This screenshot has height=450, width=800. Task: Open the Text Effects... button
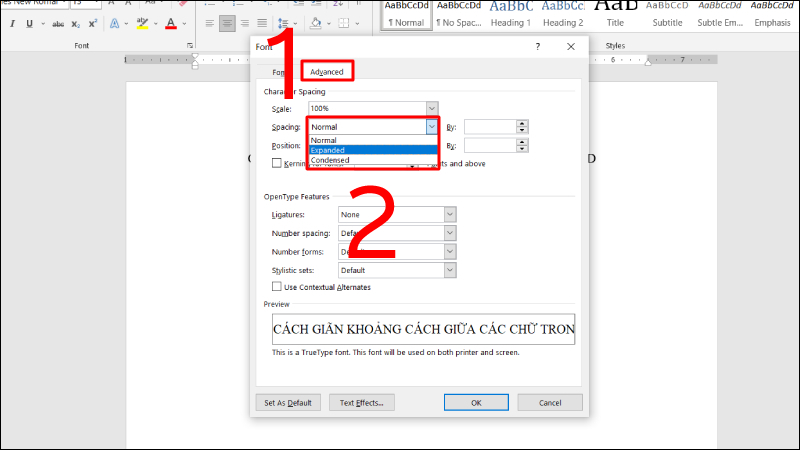click(x=361, y=403)
